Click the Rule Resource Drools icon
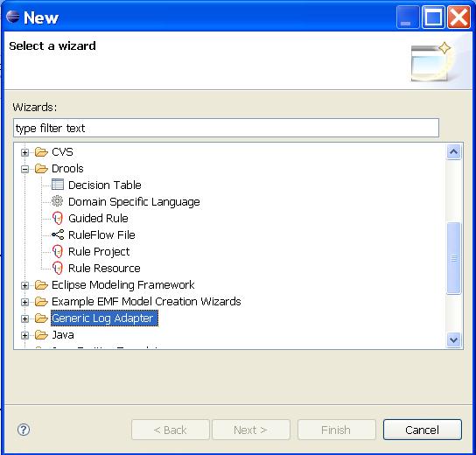Screen dimensions: 476x455 point(58,268)
